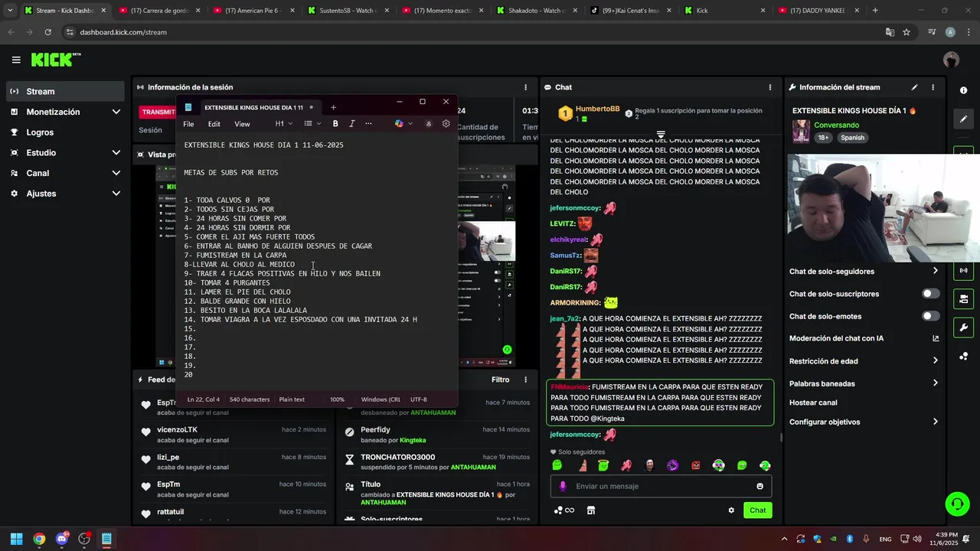Open Chat panel three-dot menu
Image resolution: width=980 pixels, height=551 pixels.
click(x=770, y=87)
